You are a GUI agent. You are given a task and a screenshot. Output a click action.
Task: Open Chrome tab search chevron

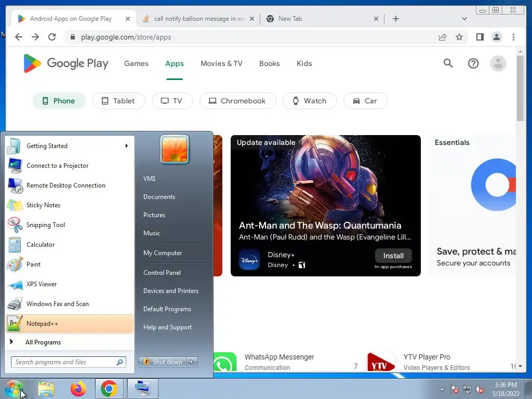click(x=464, y=19)
